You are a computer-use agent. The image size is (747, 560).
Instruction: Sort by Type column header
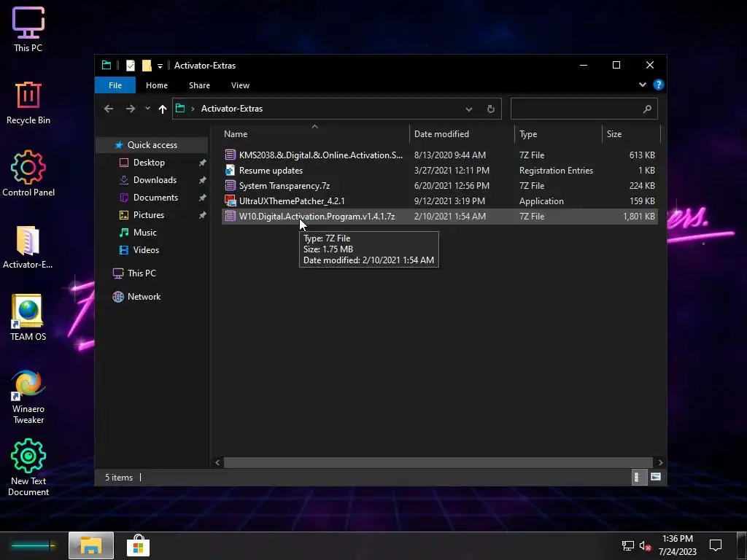[558, 134]
